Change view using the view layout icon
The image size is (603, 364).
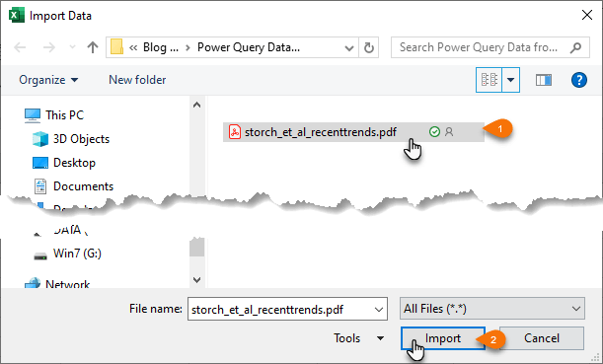(489, 80)
